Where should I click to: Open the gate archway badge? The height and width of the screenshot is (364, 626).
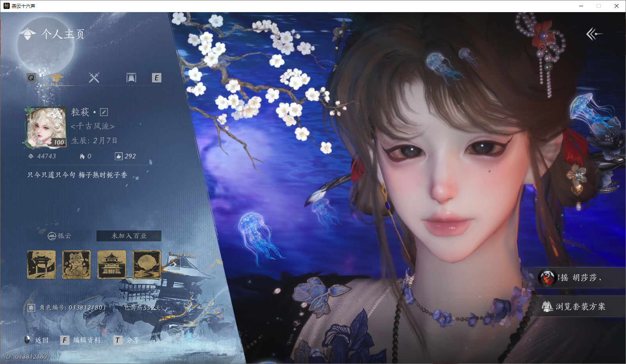click(x=41, y=265)
